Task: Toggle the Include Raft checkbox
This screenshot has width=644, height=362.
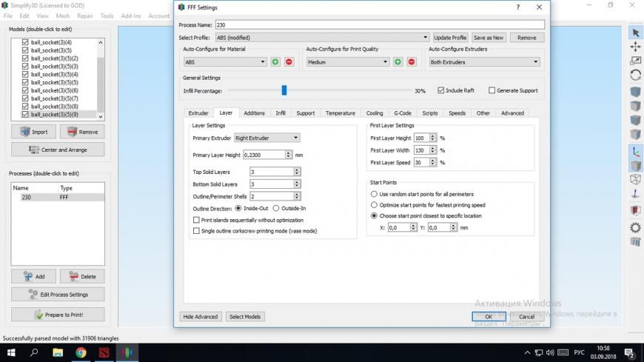Action: 441,90
